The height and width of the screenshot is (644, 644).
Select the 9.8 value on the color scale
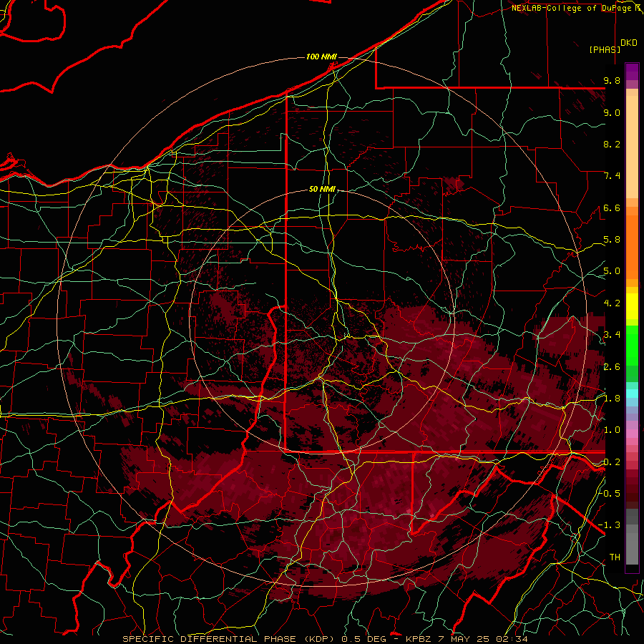(x=612, y=80)
